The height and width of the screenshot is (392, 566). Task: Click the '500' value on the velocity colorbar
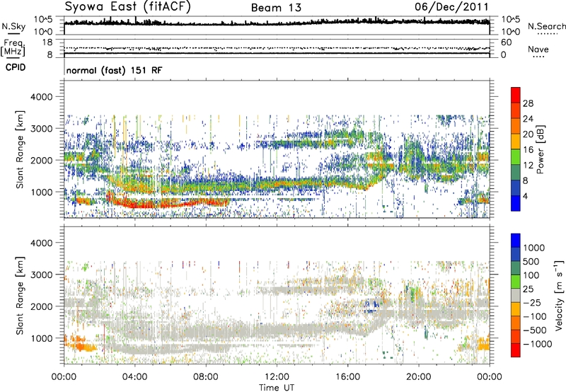[531, 261]
